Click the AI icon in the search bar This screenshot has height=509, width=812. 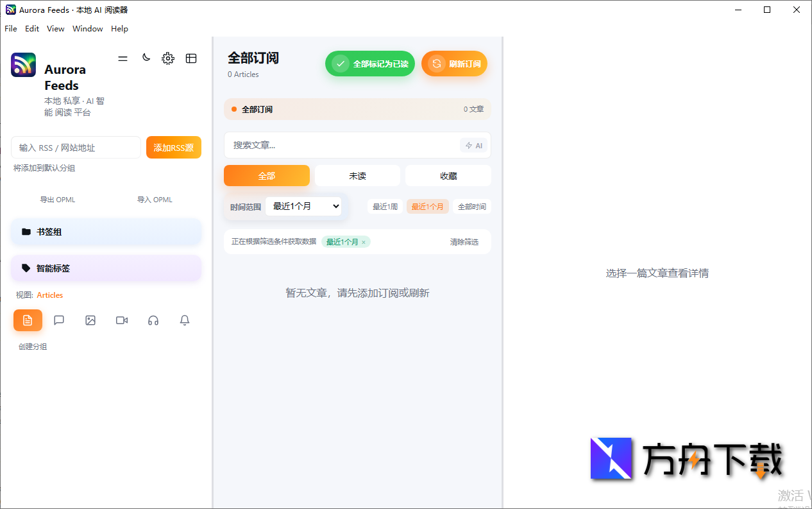tap(474, 145)
